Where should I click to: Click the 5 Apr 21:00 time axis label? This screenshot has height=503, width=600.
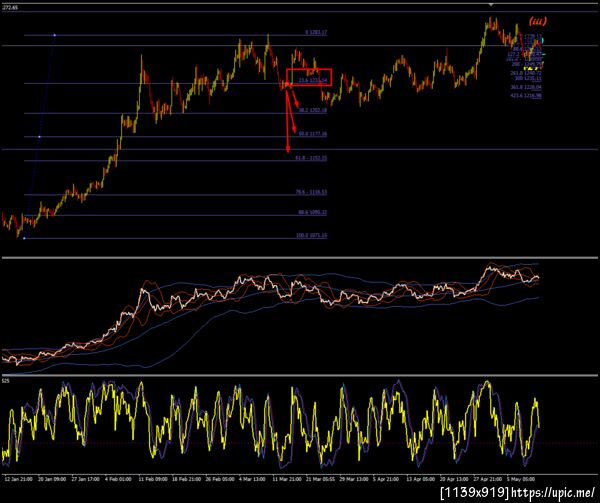coord(386,479)
